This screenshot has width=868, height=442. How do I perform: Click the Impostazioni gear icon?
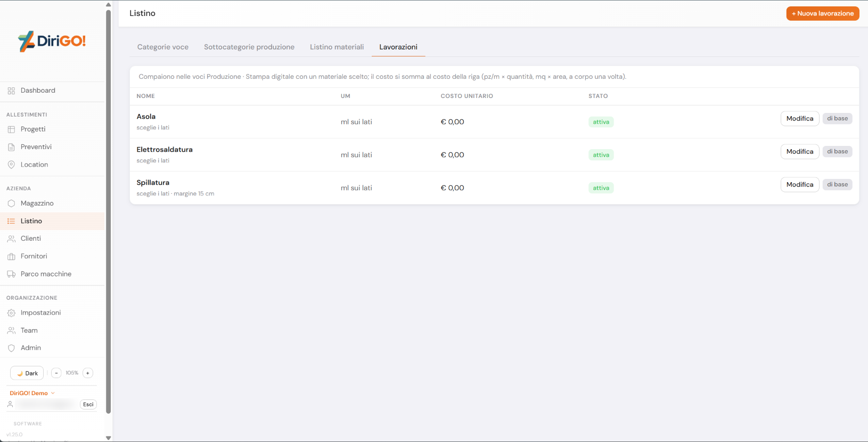(11, 313)
